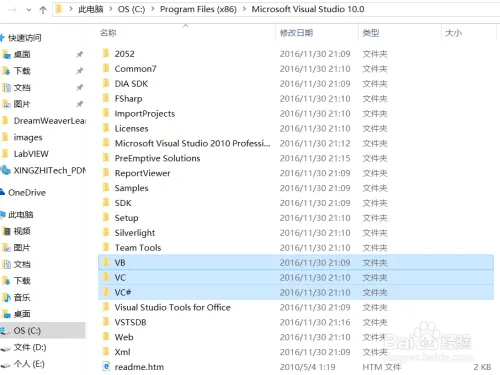The height and width of the screenshot is (375, 500).
Task: Click the folder icon in address bar
Action: coord(59,9)
